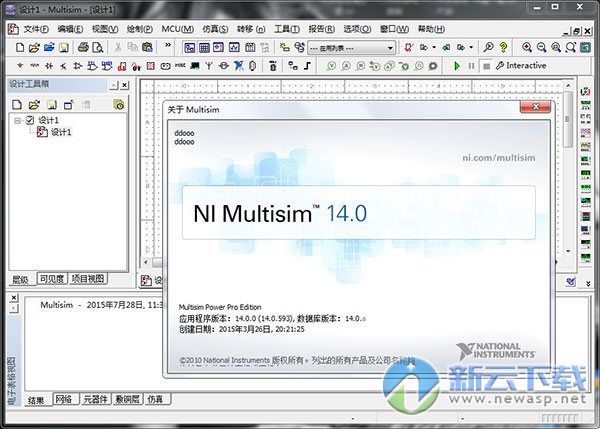Viewport: 600px width, 429px height.
Task: Switch to 项目视图 tab
Action: [88, 279]
